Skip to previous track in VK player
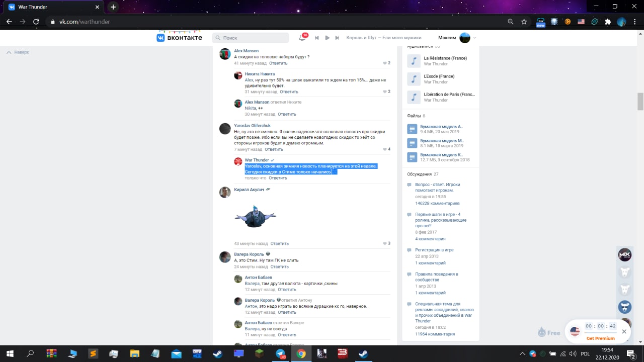 [x=317, y=38]
